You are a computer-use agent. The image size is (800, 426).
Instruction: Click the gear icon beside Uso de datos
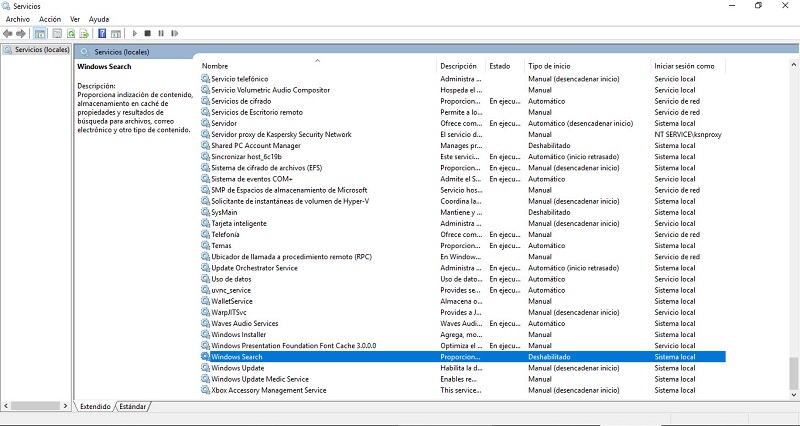pos(205,279)
